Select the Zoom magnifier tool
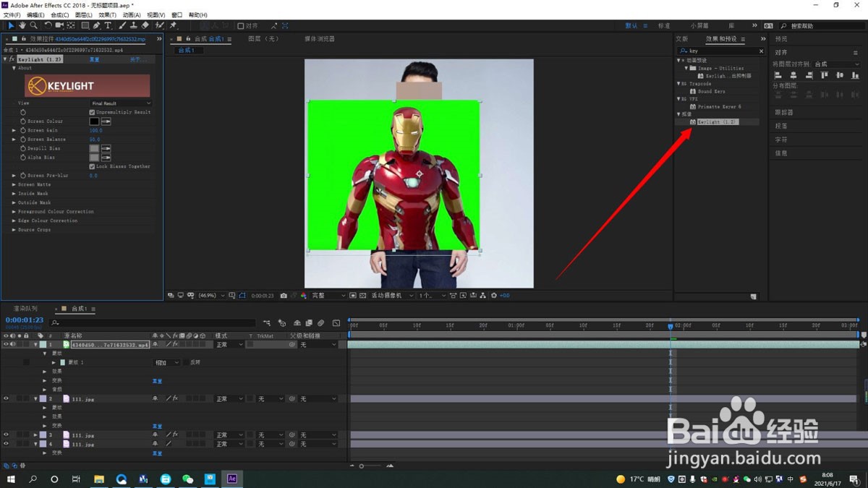Screen dimensions: 868x488 click(x=33, y=25)
